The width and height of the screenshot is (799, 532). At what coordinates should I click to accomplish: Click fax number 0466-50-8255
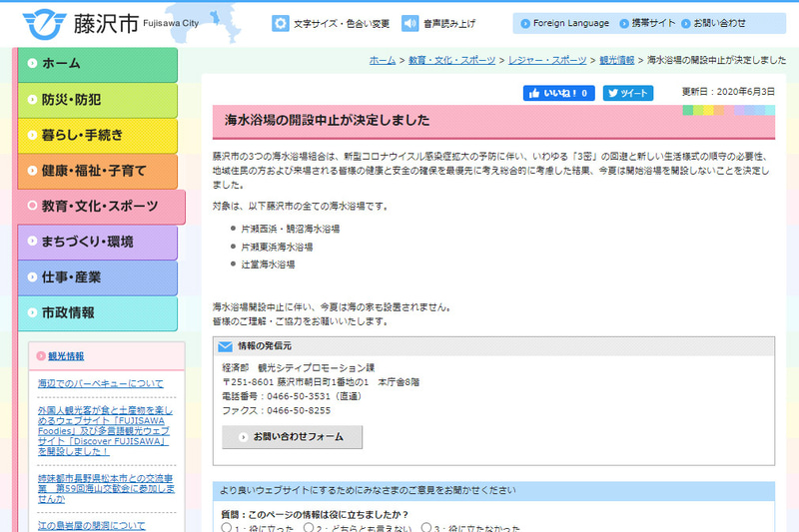pos(299,411)
